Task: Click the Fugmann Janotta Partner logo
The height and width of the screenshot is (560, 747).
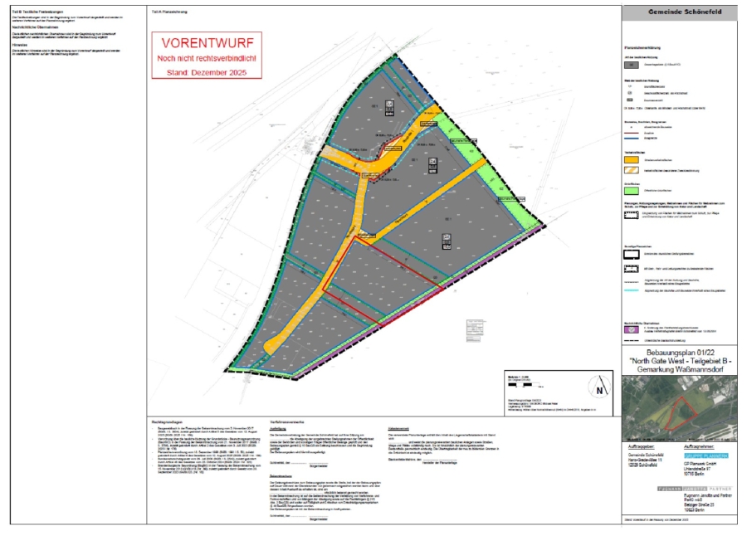Action: [694, 489]
